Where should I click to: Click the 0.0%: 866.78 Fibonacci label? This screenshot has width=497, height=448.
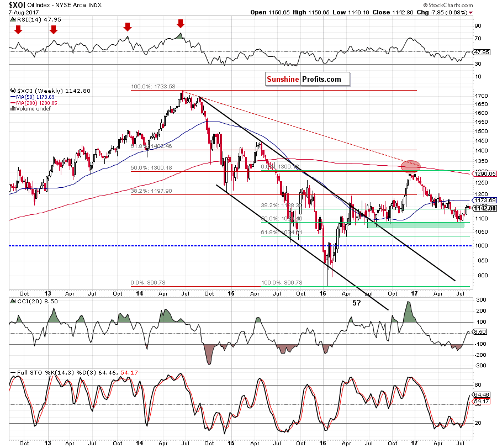(x=148, y=282)
